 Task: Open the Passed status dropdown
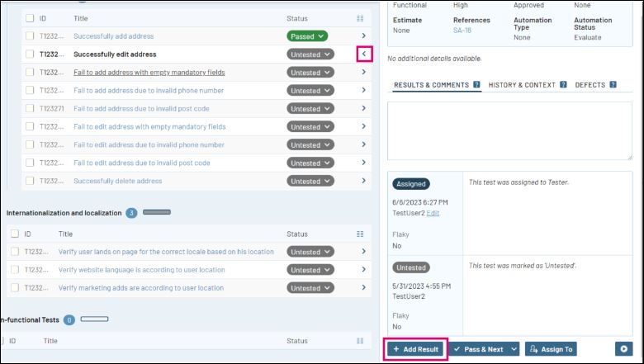tap(307, 36)
